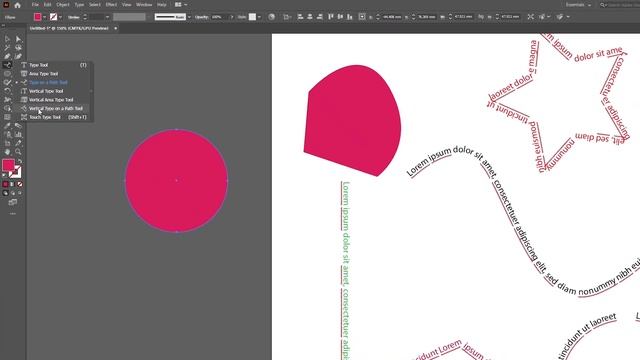
Task: Select the Selection tool arrow
Action: tap(7, 39)
